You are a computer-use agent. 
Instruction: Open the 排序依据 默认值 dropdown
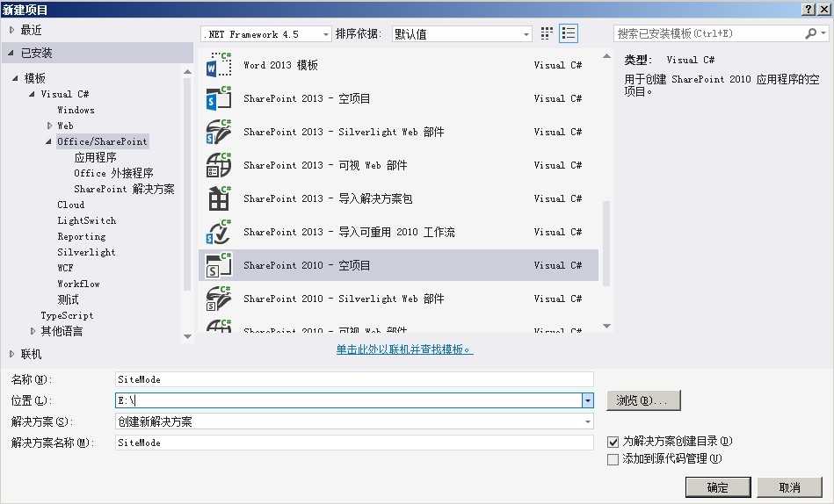461,34
